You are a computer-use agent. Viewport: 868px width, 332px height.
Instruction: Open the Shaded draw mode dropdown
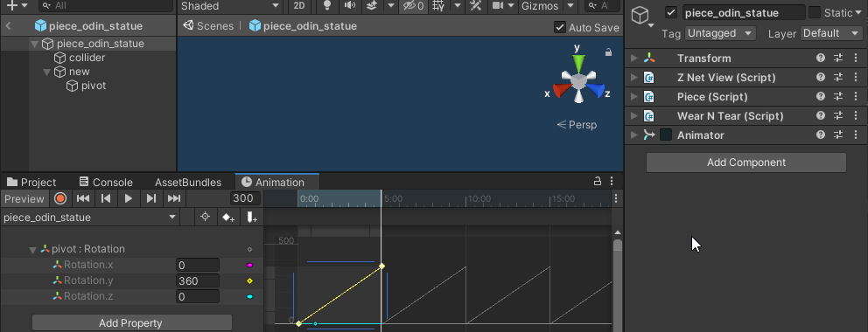pos(230,5)
